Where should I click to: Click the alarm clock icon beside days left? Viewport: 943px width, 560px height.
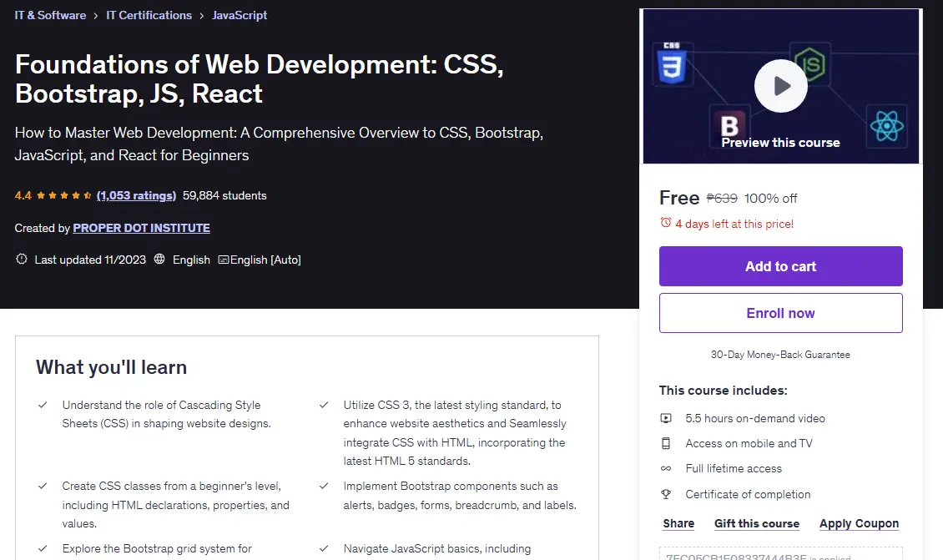(665, 223)
